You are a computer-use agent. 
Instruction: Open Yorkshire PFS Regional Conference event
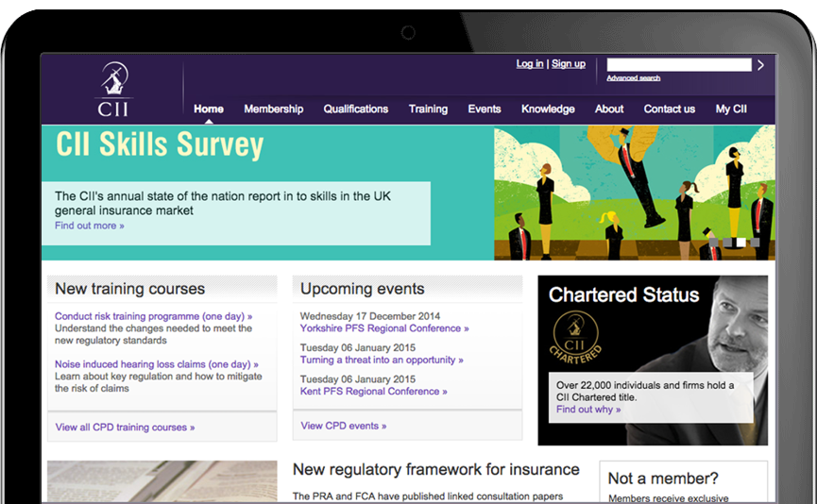383,328
